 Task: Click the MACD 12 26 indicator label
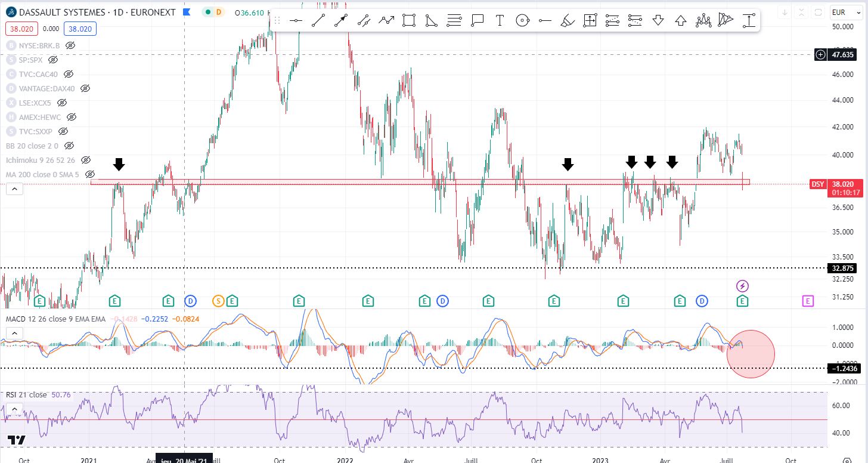tap(55, 319)
